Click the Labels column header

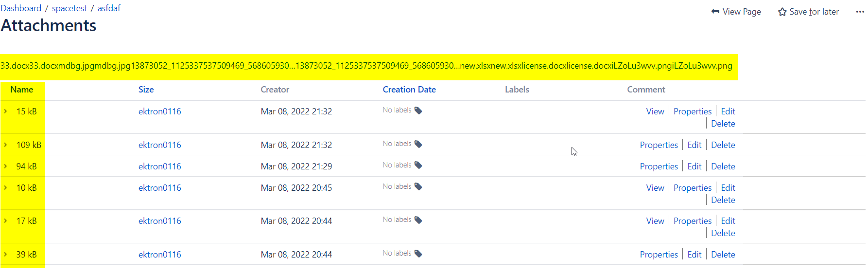click(x=517, y=90)
